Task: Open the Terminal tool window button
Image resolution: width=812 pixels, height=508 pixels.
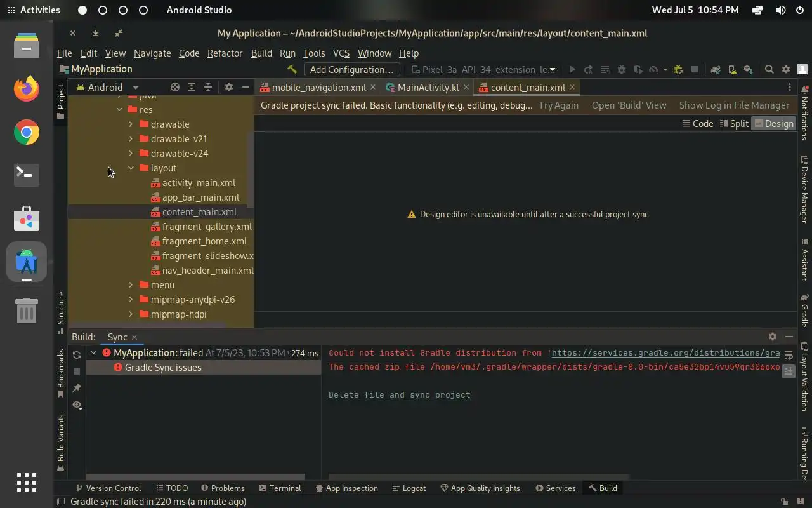Action: 280,488
